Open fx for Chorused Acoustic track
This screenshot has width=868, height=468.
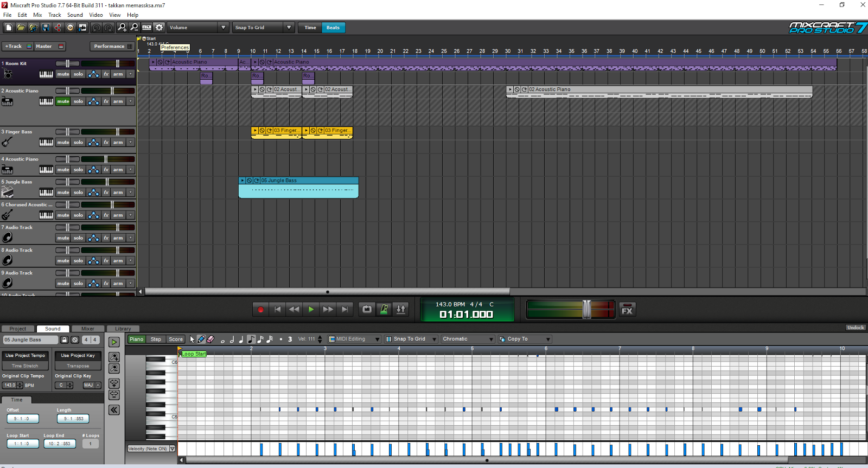pos(106,215)
